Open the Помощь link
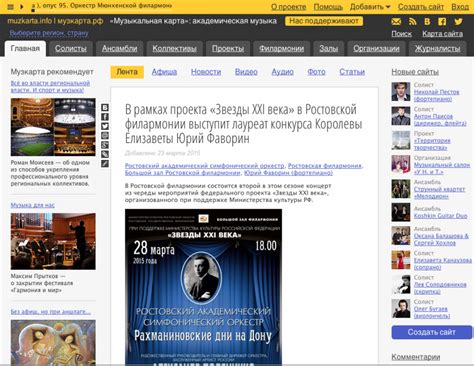This screenshot has height=366, width=474. [328, 7]
